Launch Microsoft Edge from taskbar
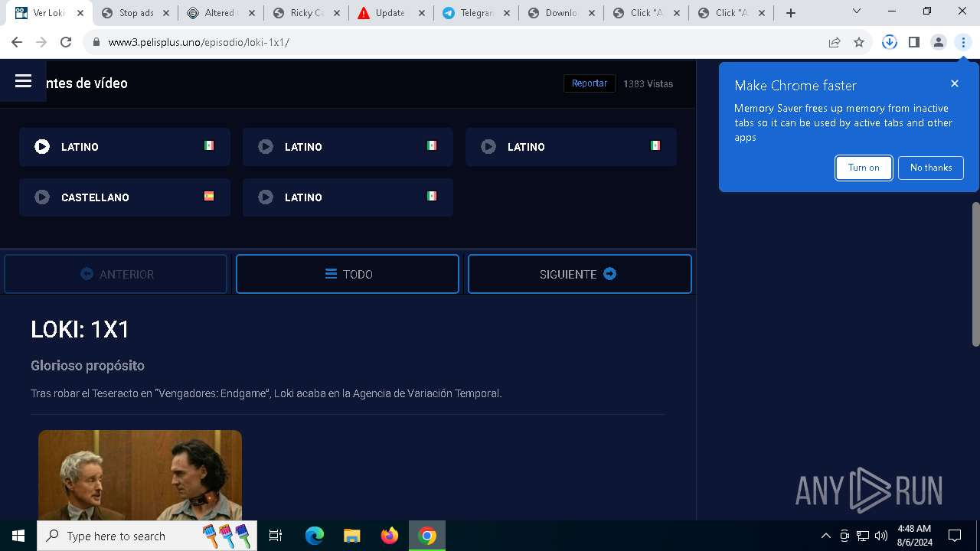This screenshot has width=980, height=551. 315,536
